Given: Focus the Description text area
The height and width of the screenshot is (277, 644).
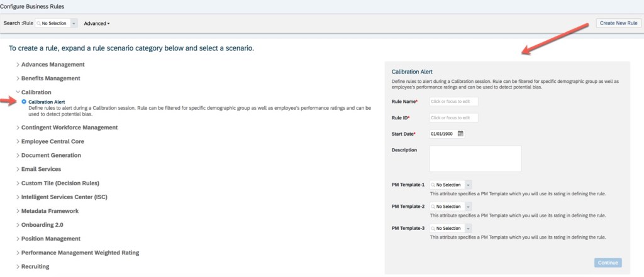Looking at the screenshot, I should [x=475, y=158].
